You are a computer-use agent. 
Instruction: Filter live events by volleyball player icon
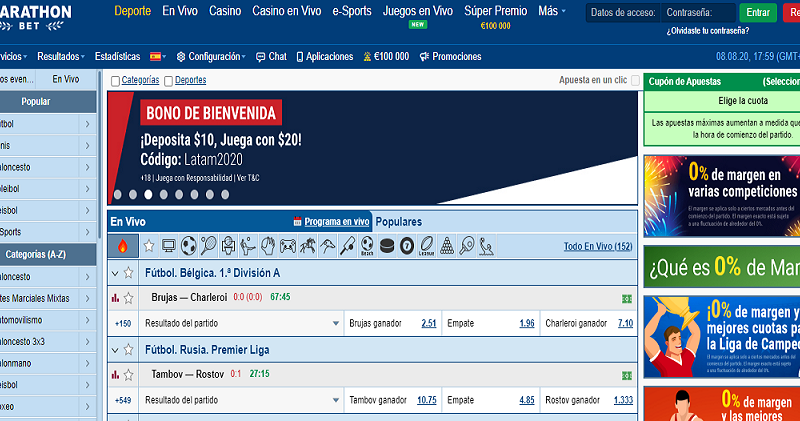coord(248,246)
